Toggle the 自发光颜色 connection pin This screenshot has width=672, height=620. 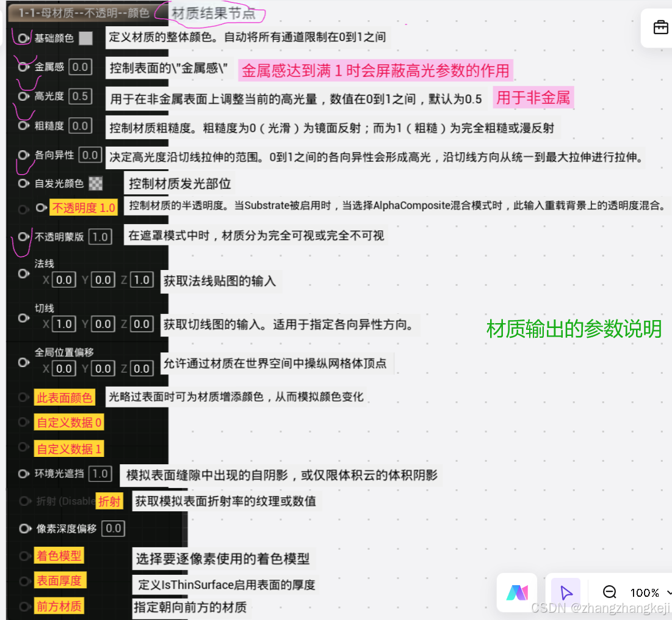(23, 183)
